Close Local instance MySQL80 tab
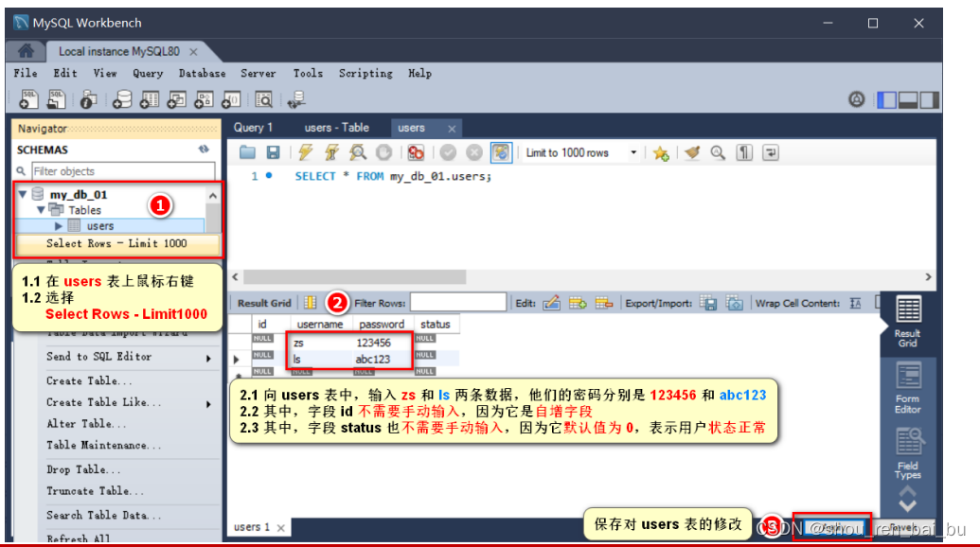The image size is (980, 547). click(193, 52)
